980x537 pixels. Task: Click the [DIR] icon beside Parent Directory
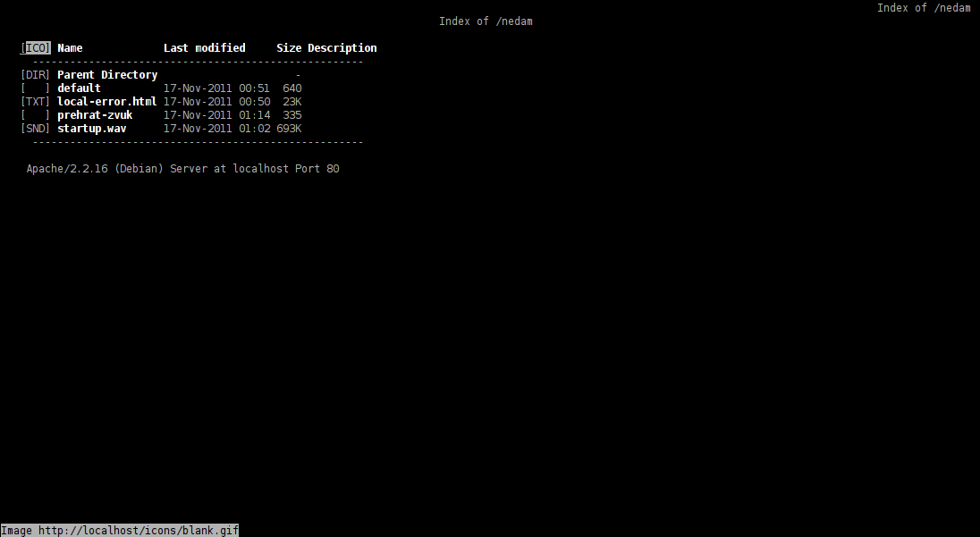click(36, 75)
